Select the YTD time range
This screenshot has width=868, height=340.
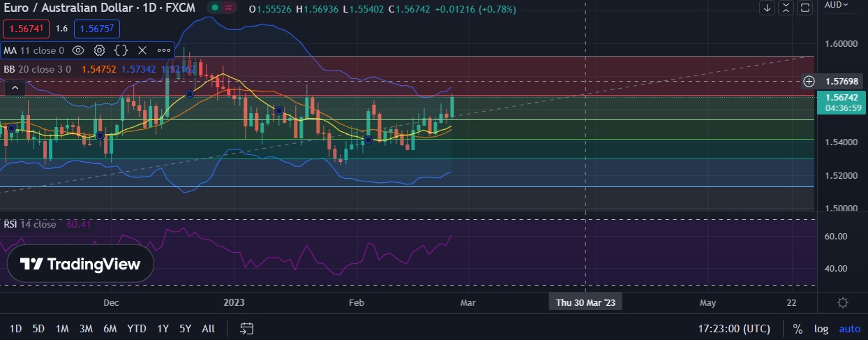click(x=136, y=328)
